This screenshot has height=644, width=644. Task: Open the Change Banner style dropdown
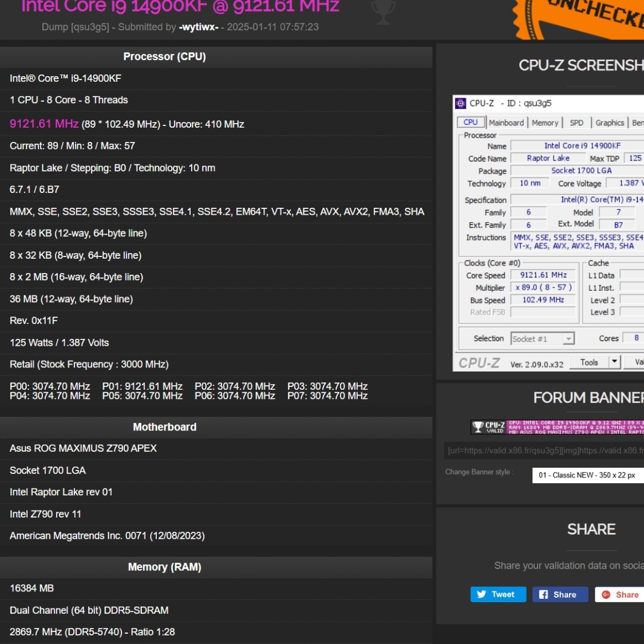[x=588, y=475]
